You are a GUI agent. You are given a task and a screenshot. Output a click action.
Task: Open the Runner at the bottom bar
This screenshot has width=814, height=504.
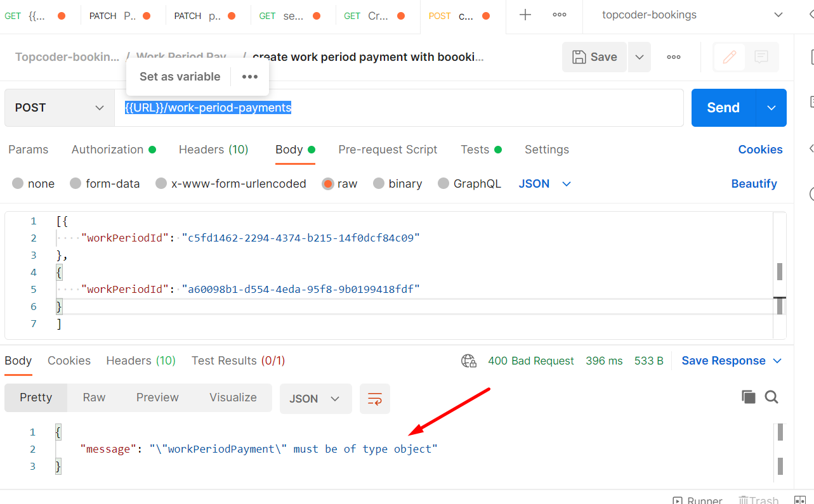click(x=697, y=500)
